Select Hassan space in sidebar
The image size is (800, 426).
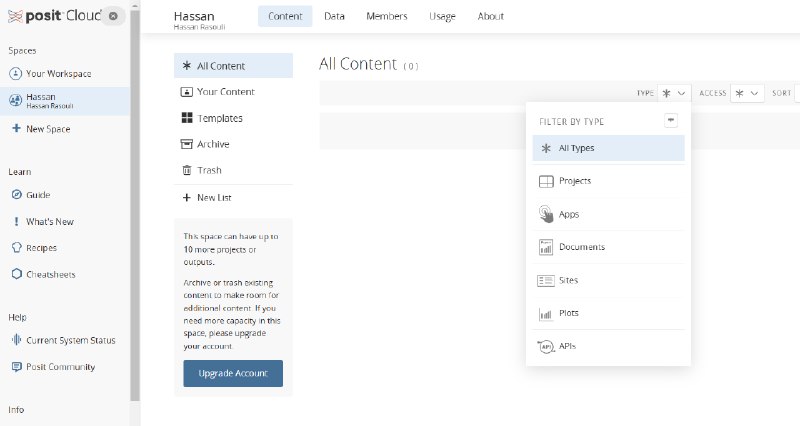pos(65,101)
